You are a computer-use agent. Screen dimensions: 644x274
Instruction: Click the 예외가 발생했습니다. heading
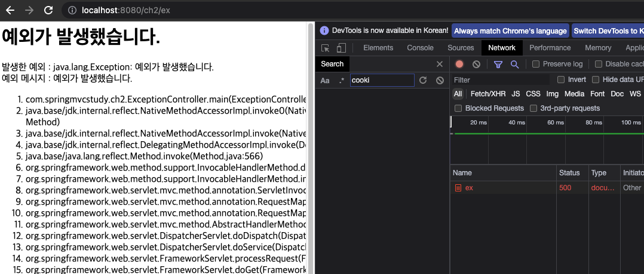tap(81, 38)
